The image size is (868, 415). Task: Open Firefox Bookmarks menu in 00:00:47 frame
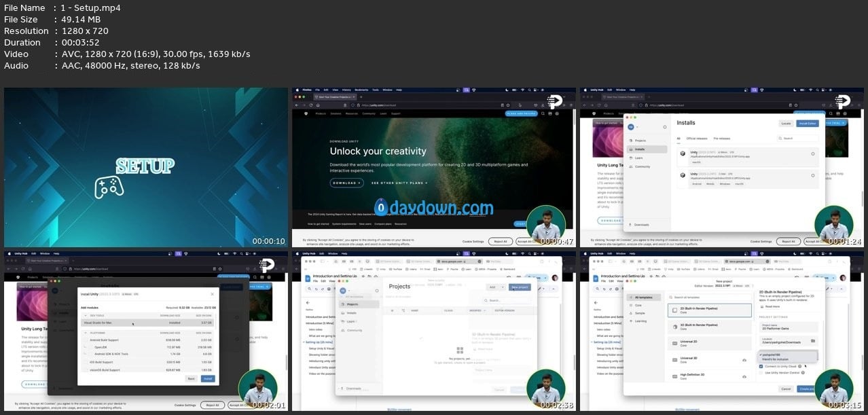(x=361, y=90)
